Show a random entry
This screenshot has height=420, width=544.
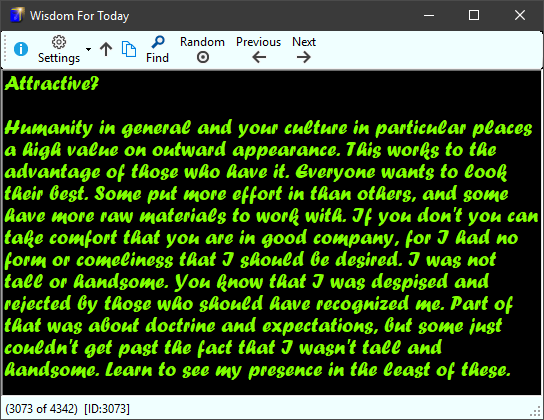pyautogui.click(x=202, y=50)
